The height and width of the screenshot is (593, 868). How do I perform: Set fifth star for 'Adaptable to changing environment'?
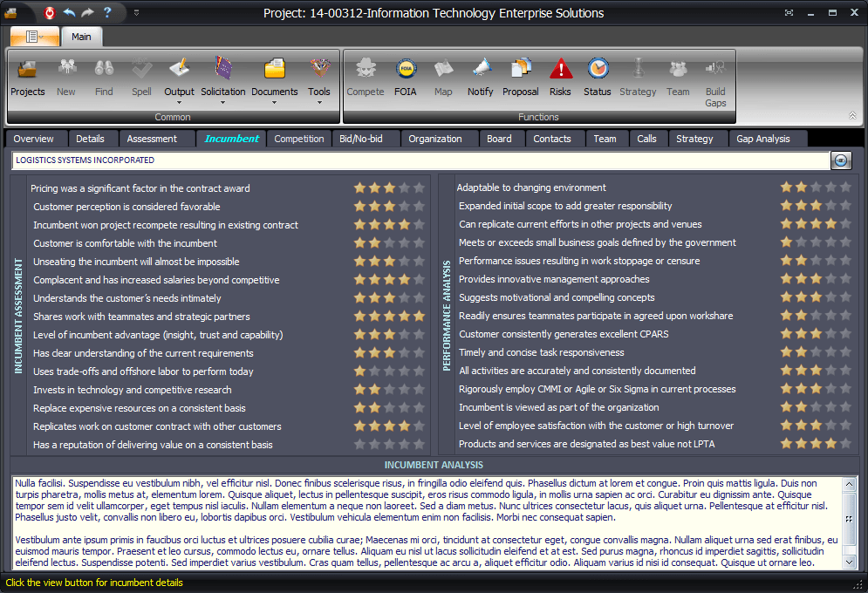[x=844, y=187]
